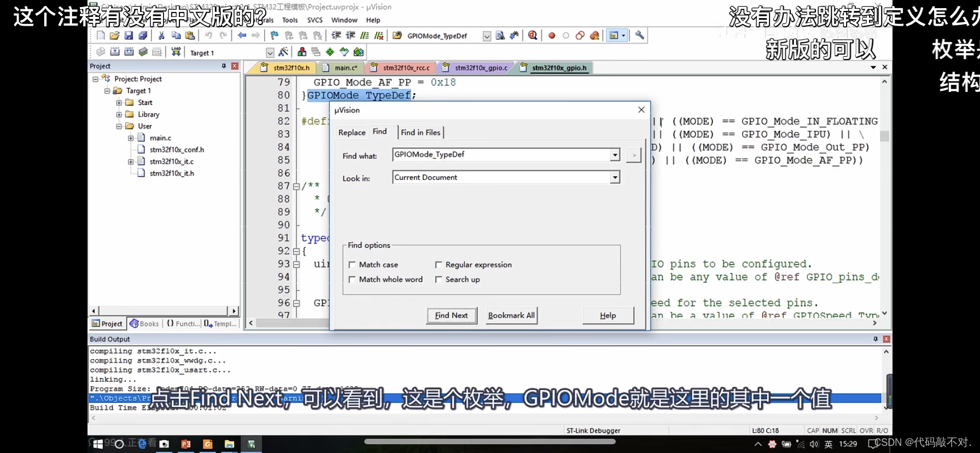
Task: Select stm32f10x_conf.h in project tree
Action: (x=176, y=150)
